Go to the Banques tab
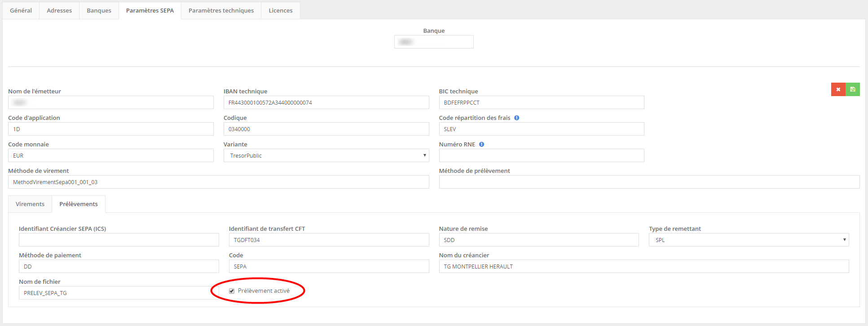The height and width of the screenshot is (326, 868). 99,10
